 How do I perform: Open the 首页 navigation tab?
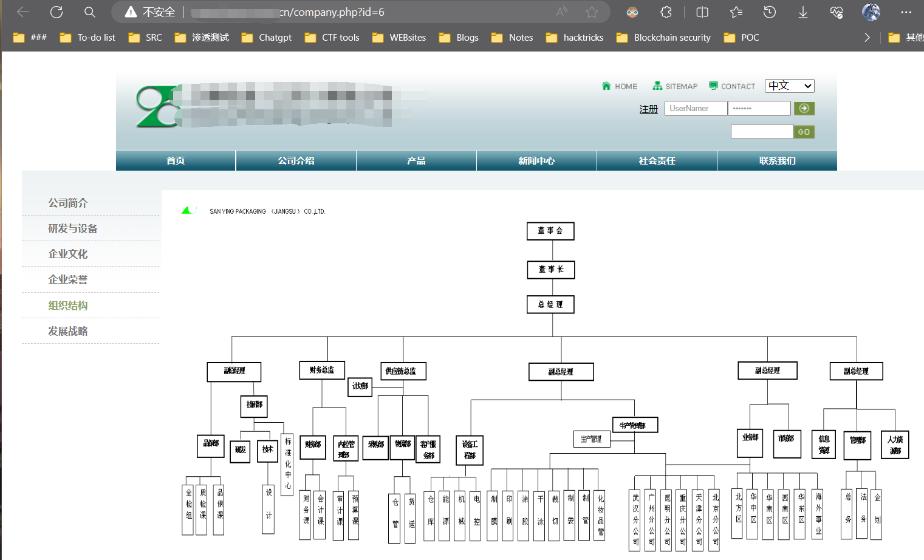176,160
